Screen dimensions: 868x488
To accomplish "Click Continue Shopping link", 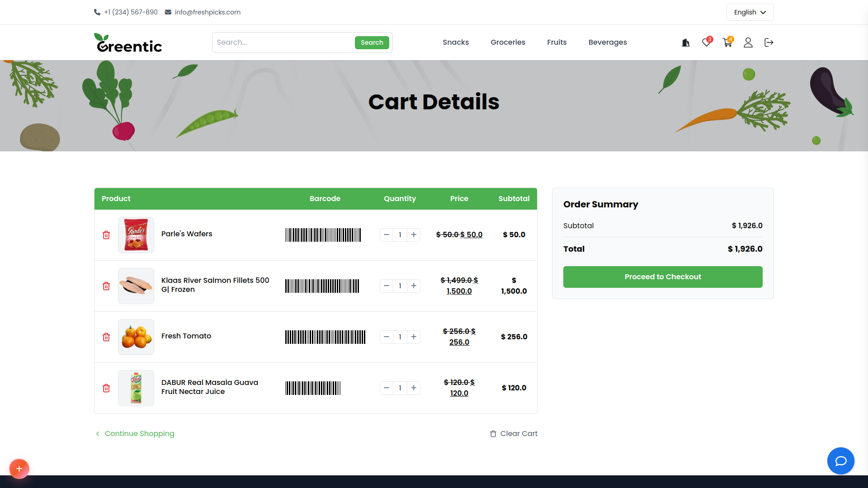I will click(135, 434).
